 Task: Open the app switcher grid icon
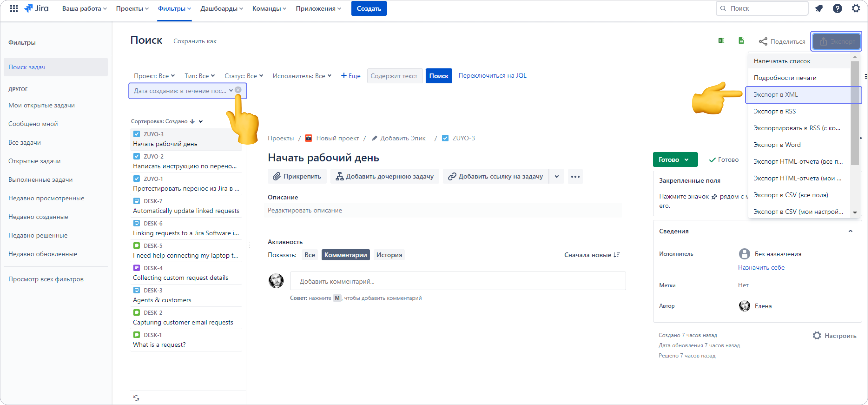[x=14, y=8]
